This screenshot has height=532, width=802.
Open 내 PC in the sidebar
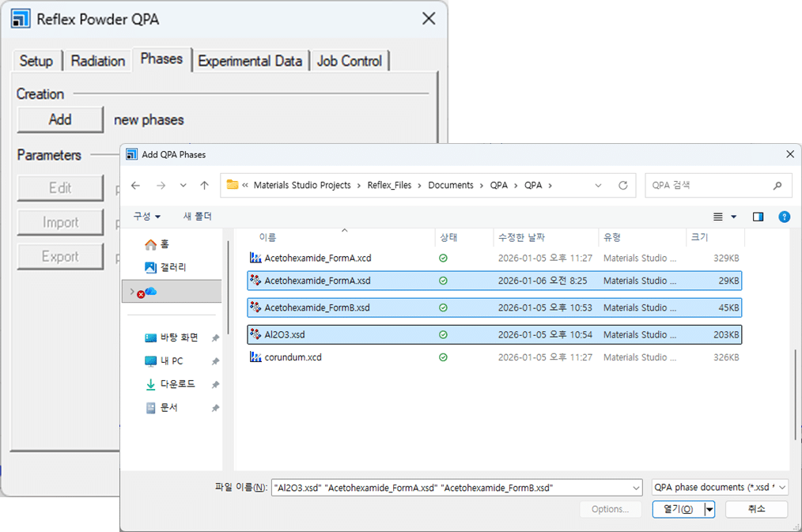pos(165,361)
